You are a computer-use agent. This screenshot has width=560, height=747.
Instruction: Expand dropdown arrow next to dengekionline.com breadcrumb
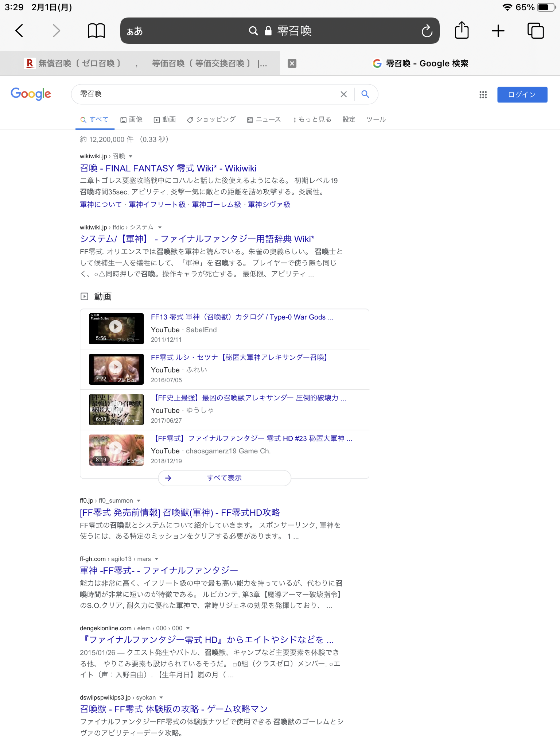[188, 628]
